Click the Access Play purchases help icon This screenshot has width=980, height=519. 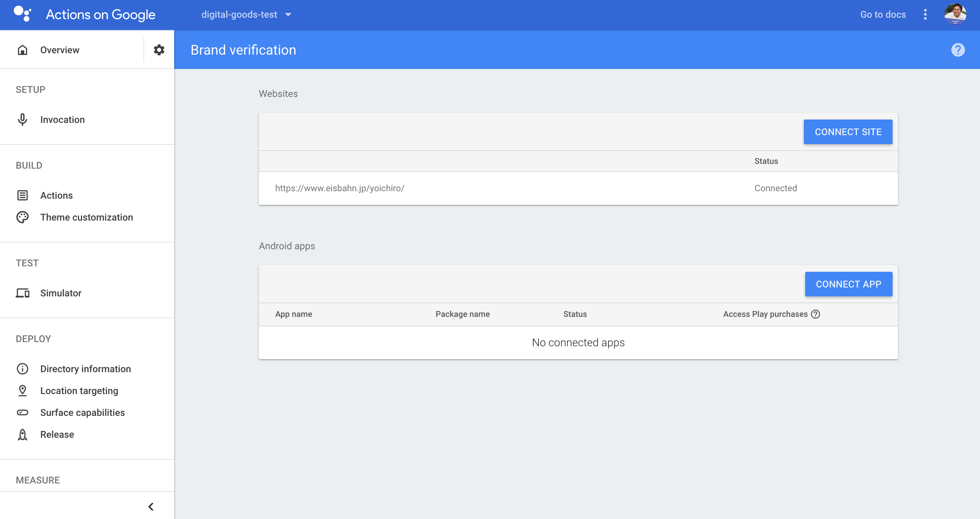point(815,314)
